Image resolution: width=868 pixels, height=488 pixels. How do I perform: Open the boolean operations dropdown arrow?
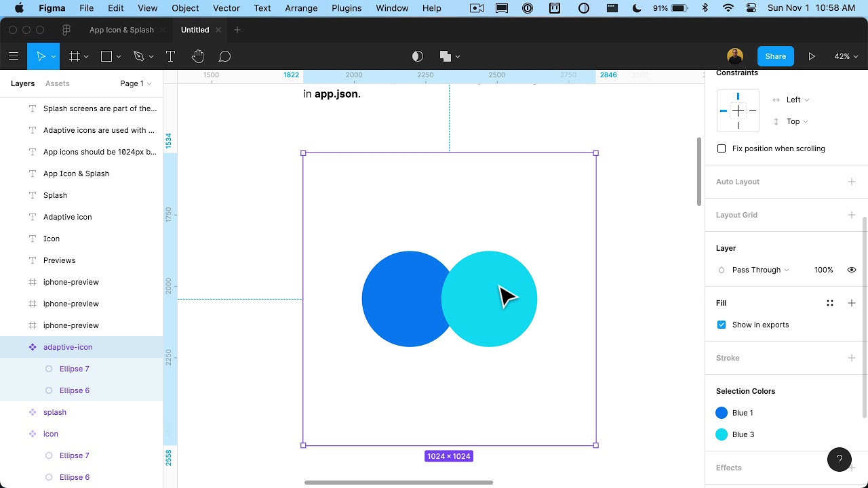458,57
